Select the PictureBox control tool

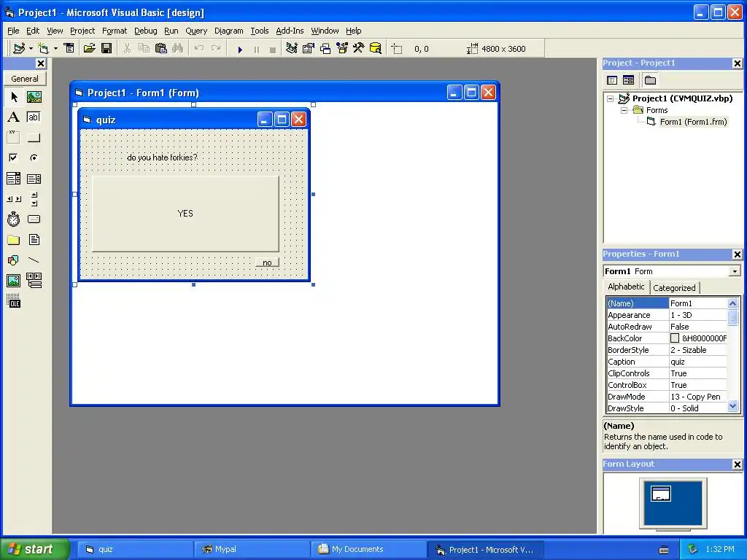pos(34,97)
